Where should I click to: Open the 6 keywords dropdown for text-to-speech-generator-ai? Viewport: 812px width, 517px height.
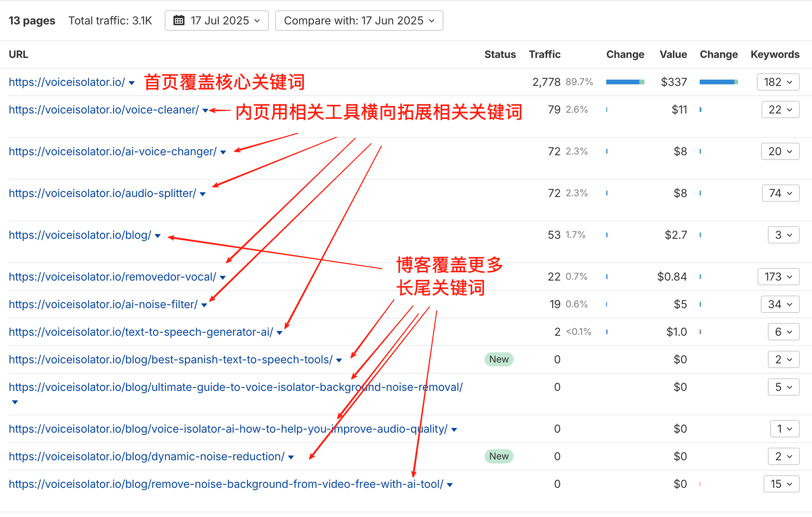(x=784, y=332)
